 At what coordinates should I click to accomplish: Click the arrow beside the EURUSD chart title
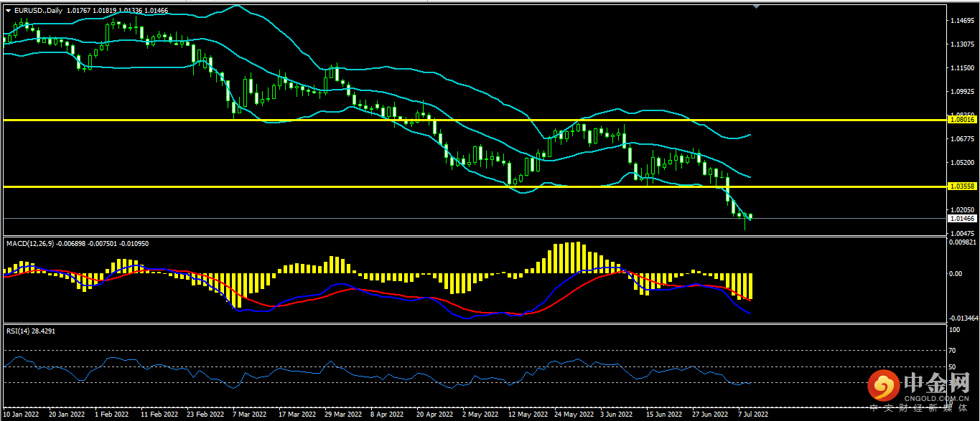point(8,11)
